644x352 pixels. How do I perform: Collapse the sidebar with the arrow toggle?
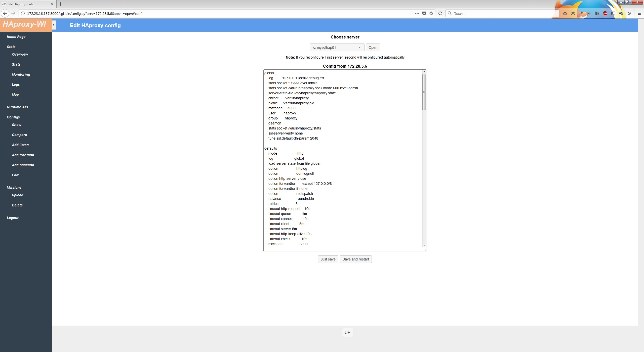pos(54,25)
